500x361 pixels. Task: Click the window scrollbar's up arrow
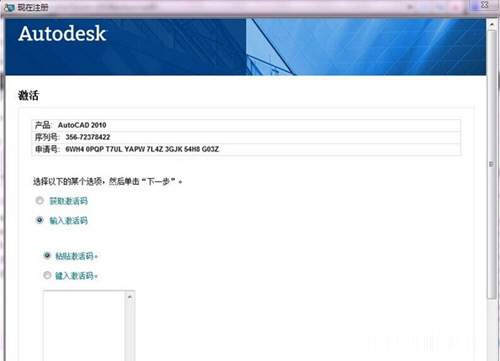[x=492, y=24]
